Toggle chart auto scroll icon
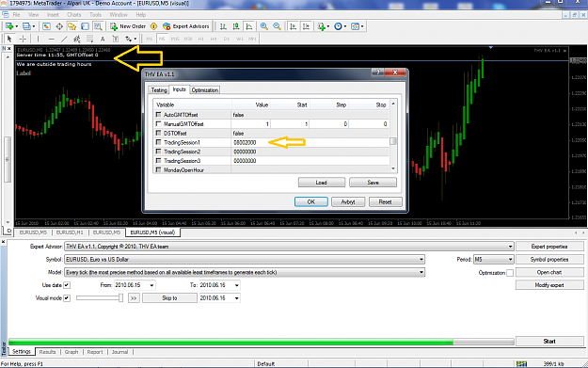Image resolution: width=588 pixels, height=368 pixels. [x=294, y=26]
